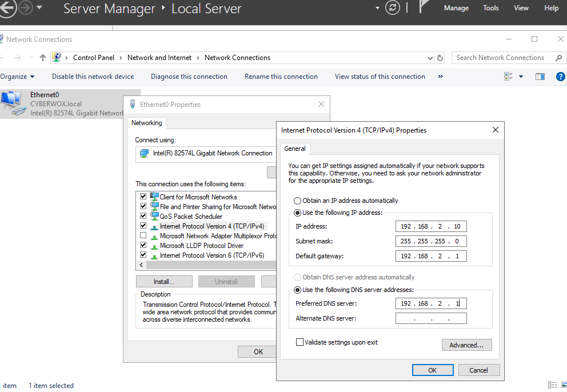Click Server Manager forward arrow button
The image size is (567, 392).
click(26, 7)
